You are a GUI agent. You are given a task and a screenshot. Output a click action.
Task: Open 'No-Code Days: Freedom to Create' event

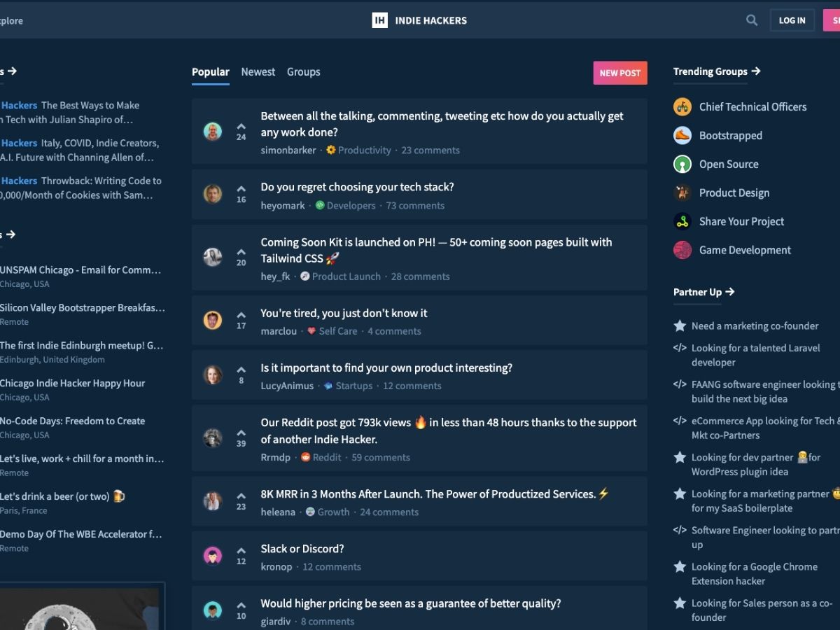click(x=73, y=421)
